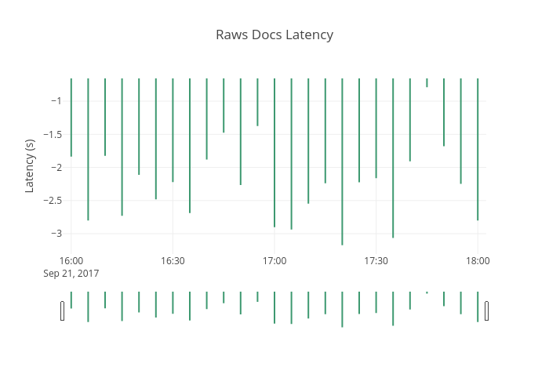Click the left range slider handle

[x=63, y=310]
